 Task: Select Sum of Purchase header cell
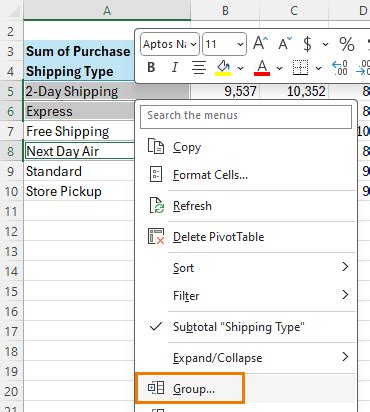pyautogui.click(x=79, y=51)
